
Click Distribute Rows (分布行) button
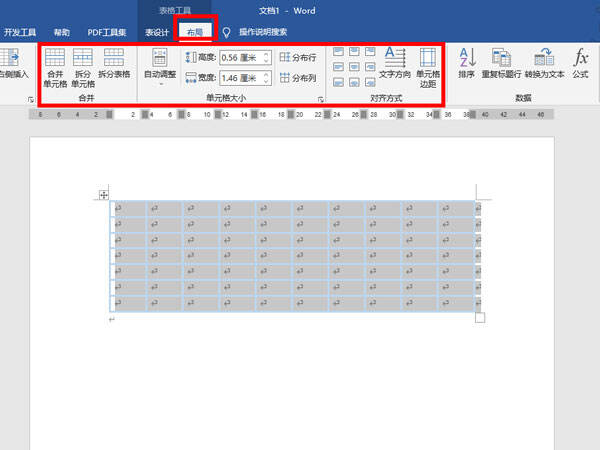tap(298, 58)
